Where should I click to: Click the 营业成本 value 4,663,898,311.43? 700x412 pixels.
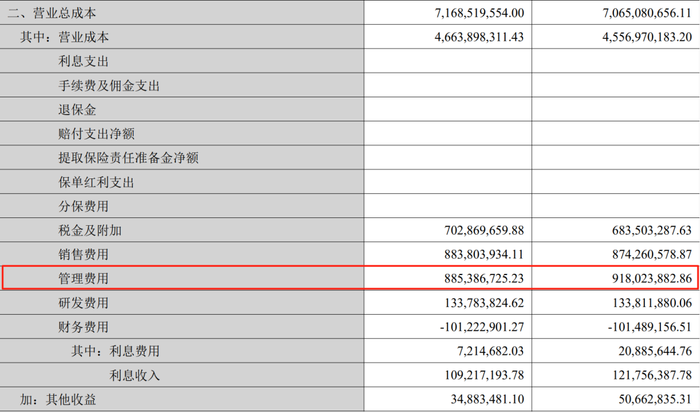[x=479, y=37]
